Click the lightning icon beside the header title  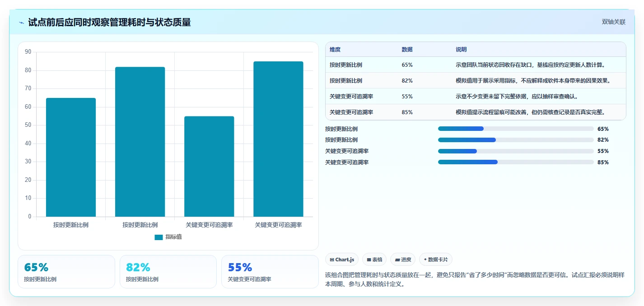pos(21,23)
